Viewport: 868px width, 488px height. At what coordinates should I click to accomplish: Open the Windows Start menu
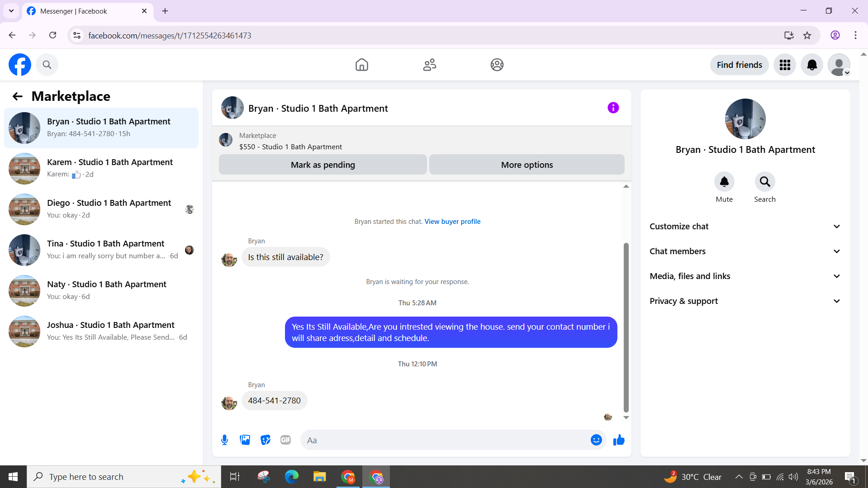13,477
